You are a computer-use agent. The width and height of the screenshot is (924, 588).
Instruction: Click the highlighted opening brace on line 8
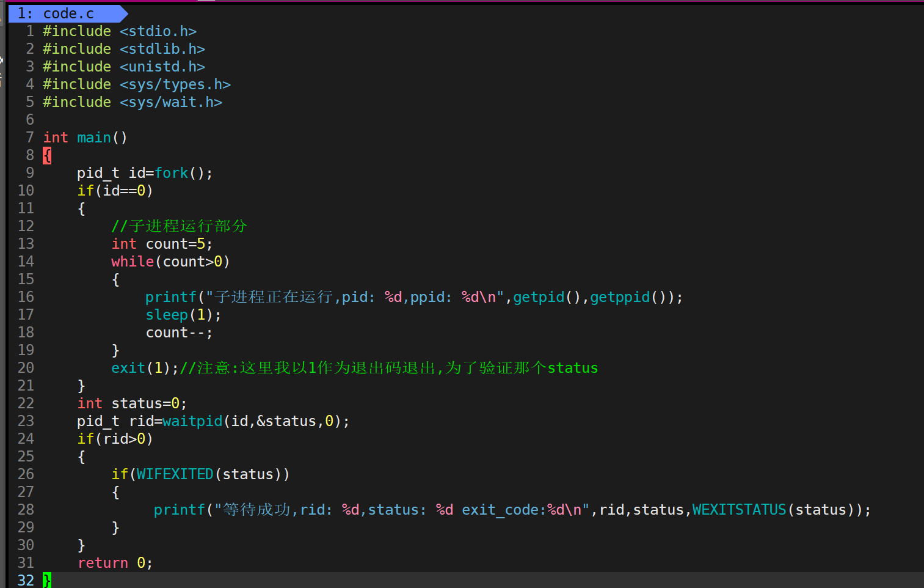pos(47,155)
